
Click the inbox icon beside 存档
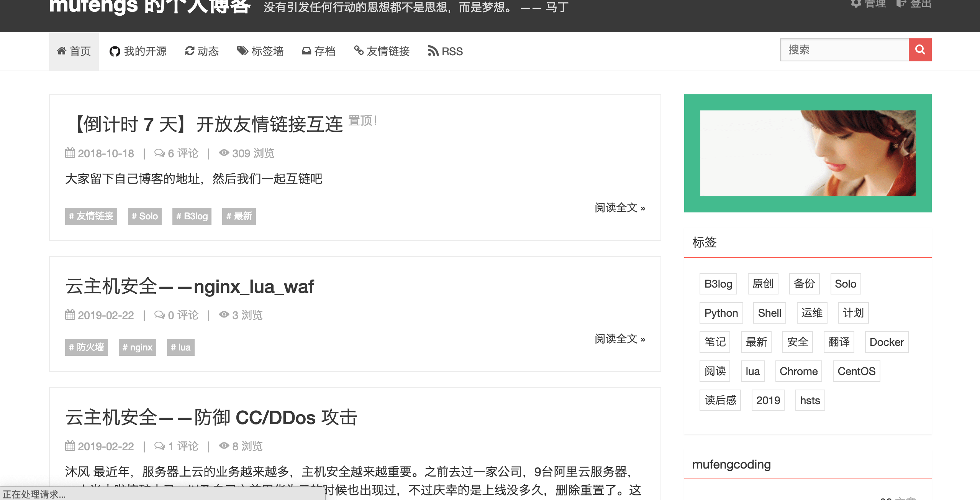(306, 51)
